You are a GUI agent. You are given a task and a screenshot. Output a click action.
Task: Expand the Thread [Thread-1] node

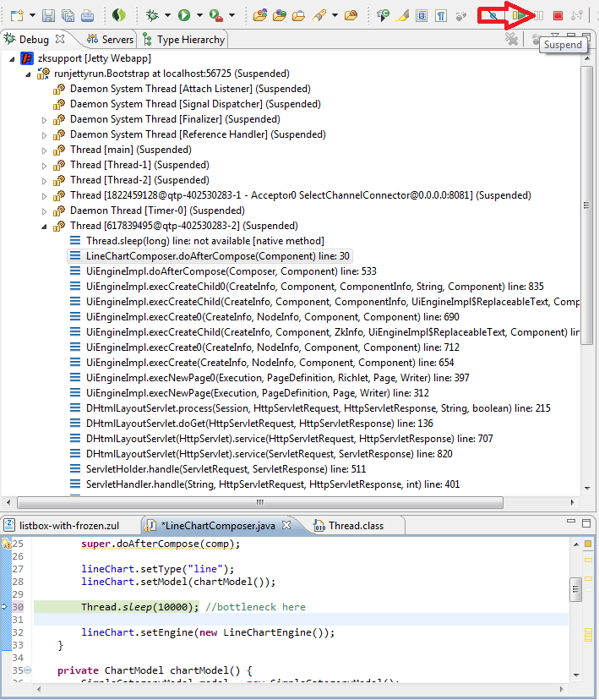pyautogui.click(x=44, y=165)
